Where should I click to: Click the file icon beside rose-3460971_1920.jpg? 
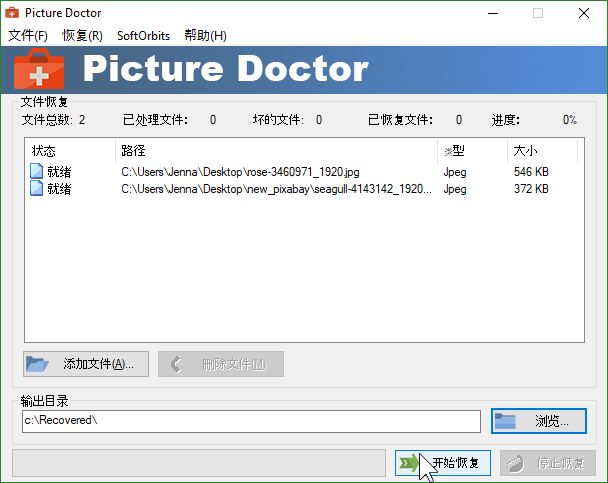[x=36, y=172]
